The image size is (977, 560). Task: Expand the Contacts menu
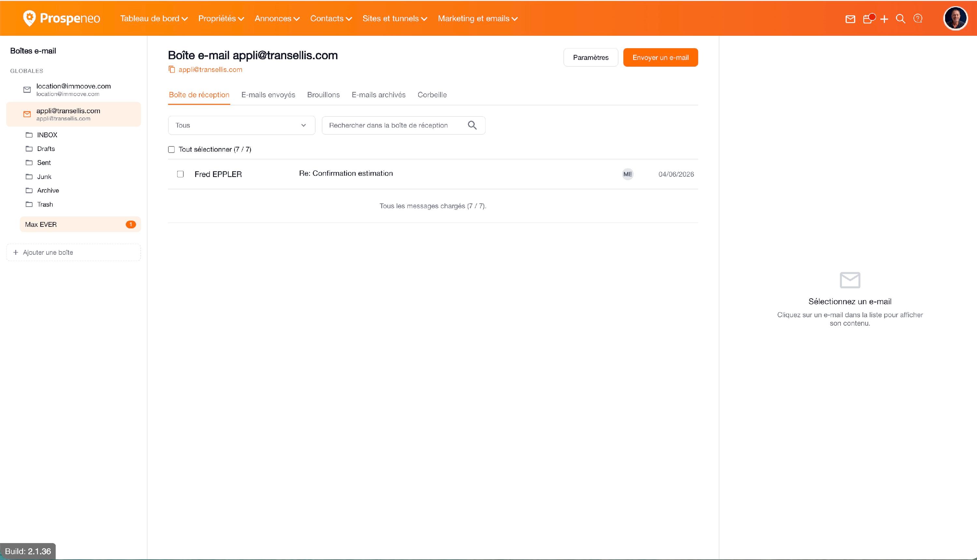point(331,19)
